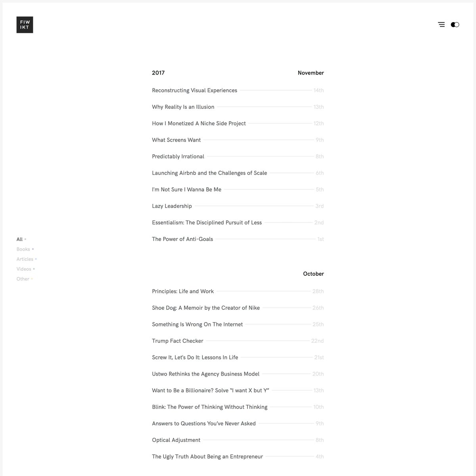Click the FIWIKT logo icon
Screen dimensions: 476x476
25,25
